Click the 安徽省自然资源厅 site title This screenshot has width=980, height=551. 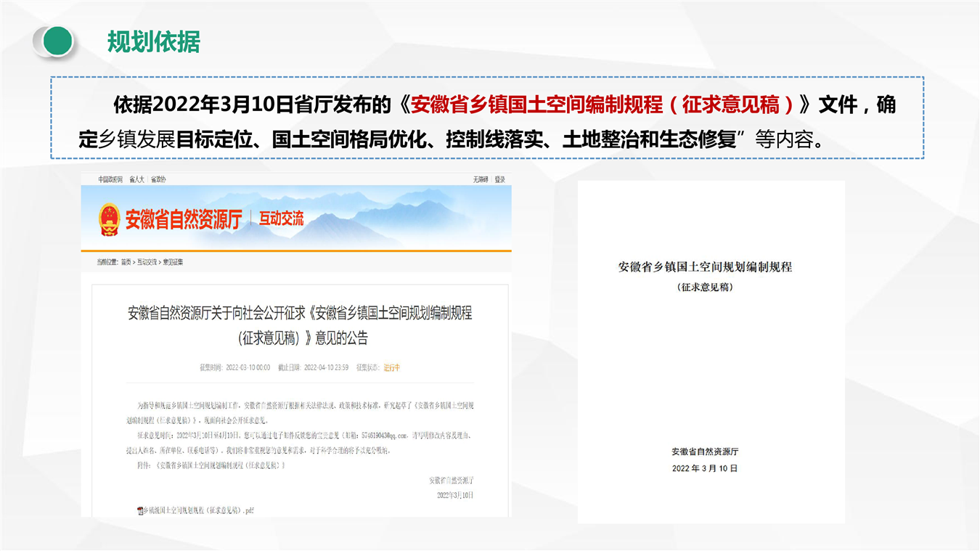pos(183,219)
